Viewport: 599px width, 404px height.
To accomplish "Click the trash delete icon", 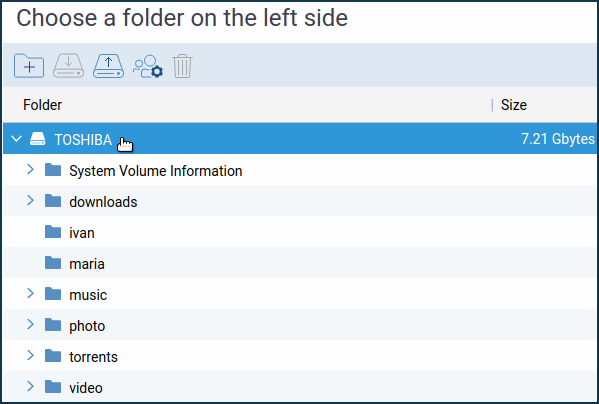I will 182,66.
